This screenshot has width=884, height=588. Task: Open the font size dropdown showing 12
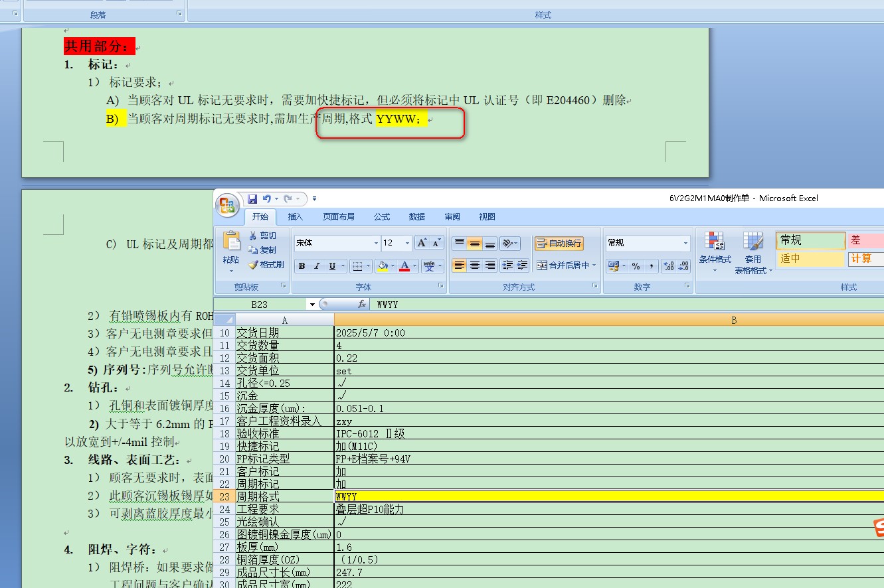pos(408,243)
